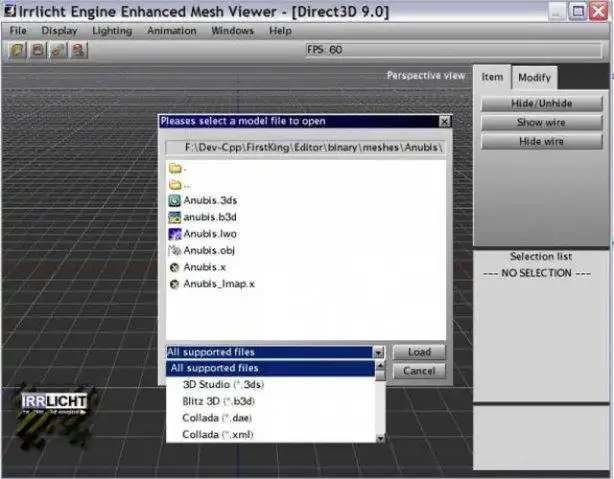Viewport: 614px width, 479px height.
Task: Click the Anubis.x file icon
Action: click(x=174, y=267)
